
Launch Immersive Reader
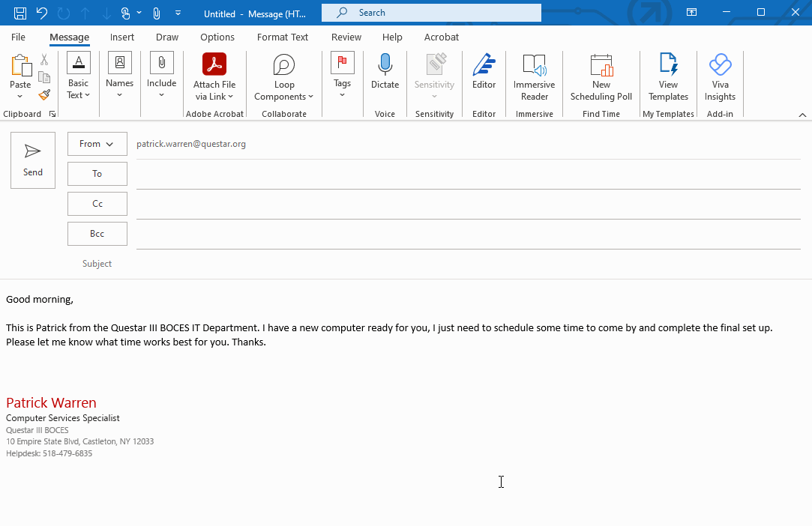point(535,78)
